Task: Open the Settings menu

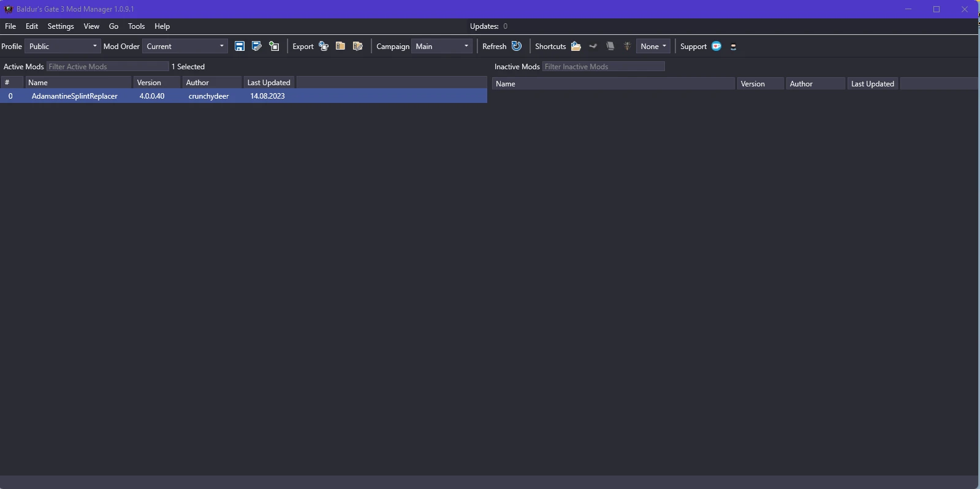Action: [x=61, y=26]
